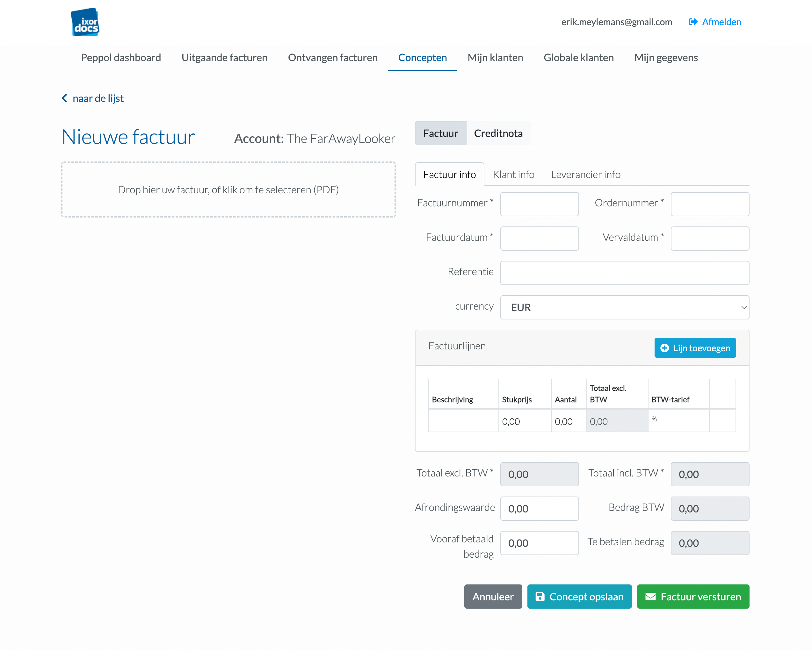
Task: Open Globale klanten page
Action: pos(578,58)
